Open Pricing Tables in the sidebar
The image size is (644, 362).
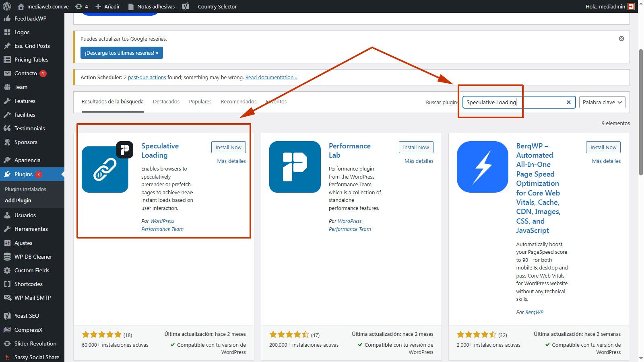tap(32, 60)
